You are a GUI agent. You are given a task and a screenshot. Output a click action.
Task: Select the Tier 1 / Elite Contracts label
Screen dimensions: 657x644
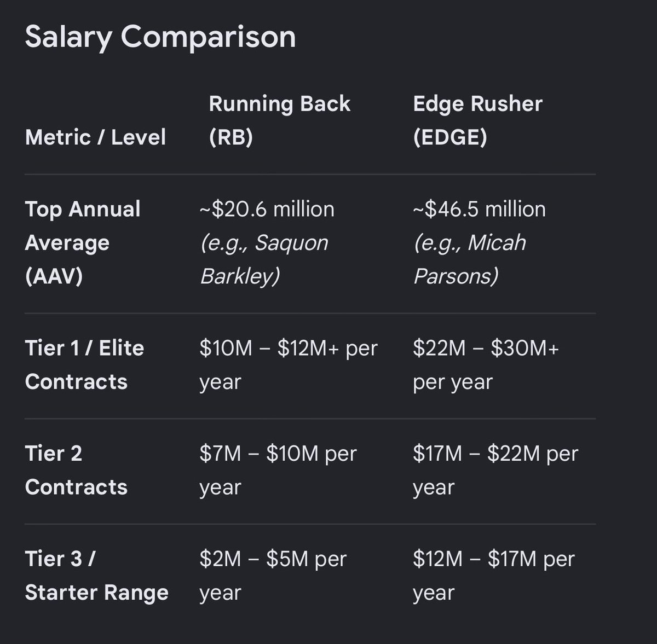[x=84, y=364]
